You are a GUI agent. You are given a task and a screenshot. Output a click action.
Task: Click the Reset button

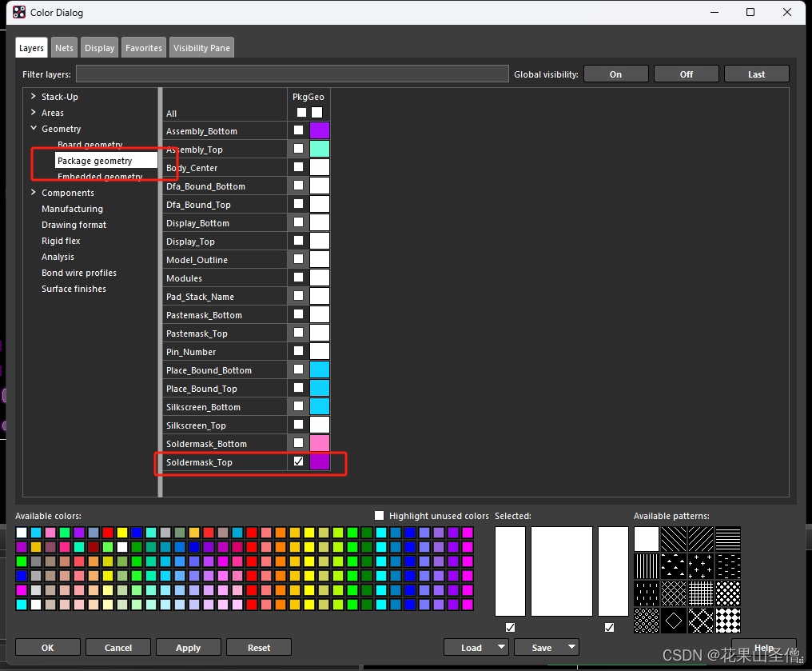(259, 648)
